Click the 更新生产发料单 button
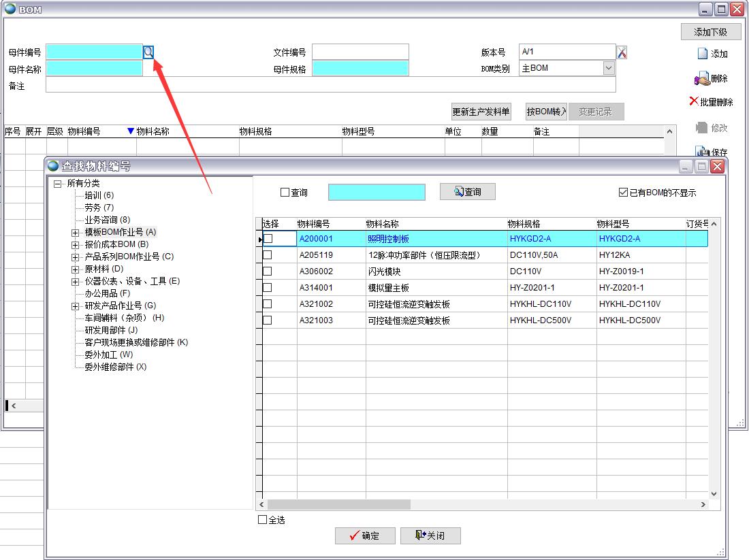Screen dimensions: 749x560 pos(481,112)
